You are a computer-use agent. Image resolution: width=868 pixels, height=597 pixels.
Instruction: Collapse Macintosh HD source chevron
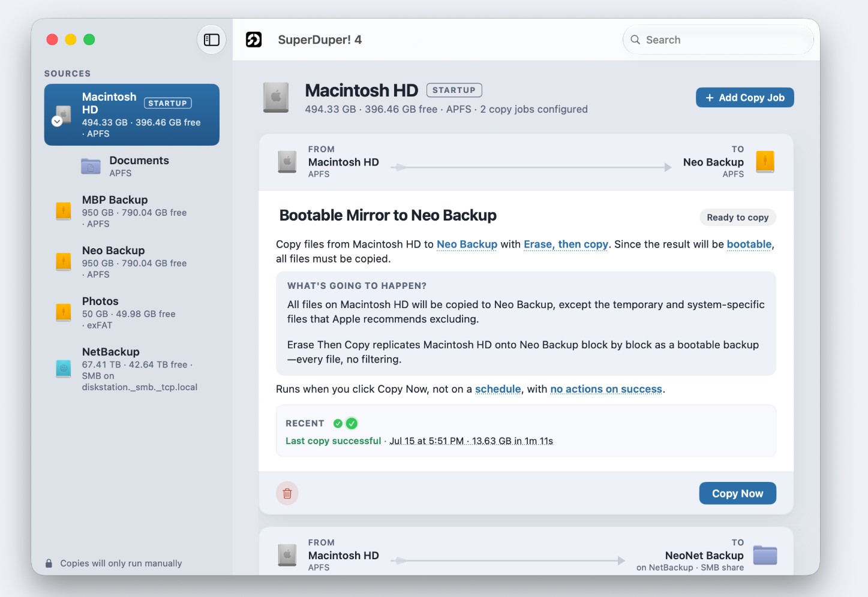(57, 121)
